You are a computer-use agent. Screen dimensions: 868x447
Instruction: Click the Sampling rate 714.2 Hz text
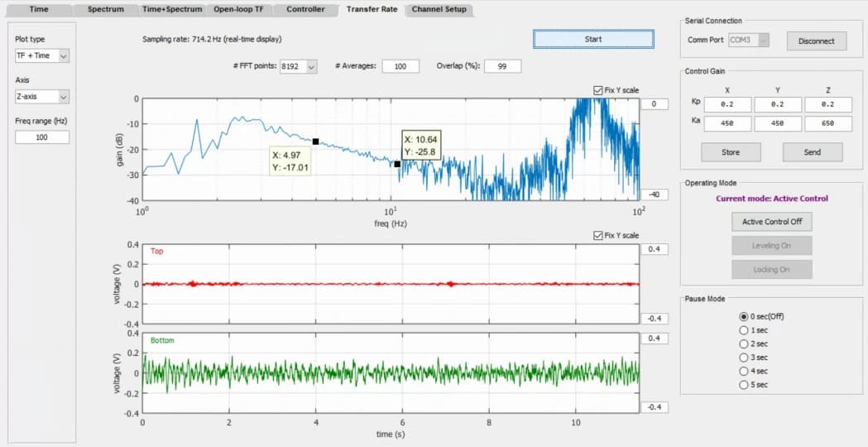[x=212, y=39]
